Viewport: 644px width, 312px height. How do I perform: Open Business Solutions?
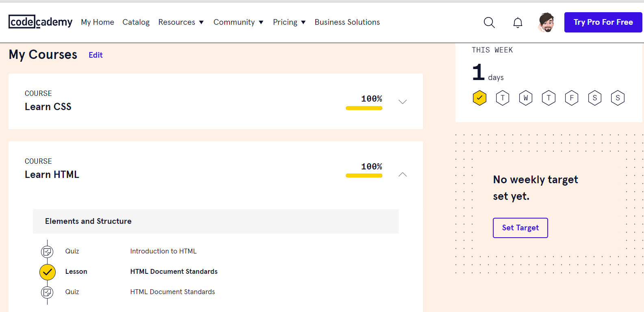[x=347, y=22]
